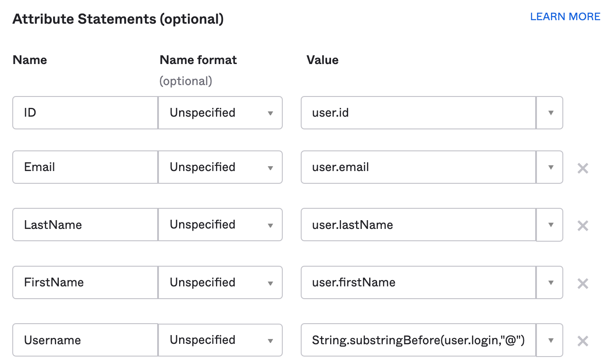
Task: Delete the Email attribute row
Action: [583, 168]
